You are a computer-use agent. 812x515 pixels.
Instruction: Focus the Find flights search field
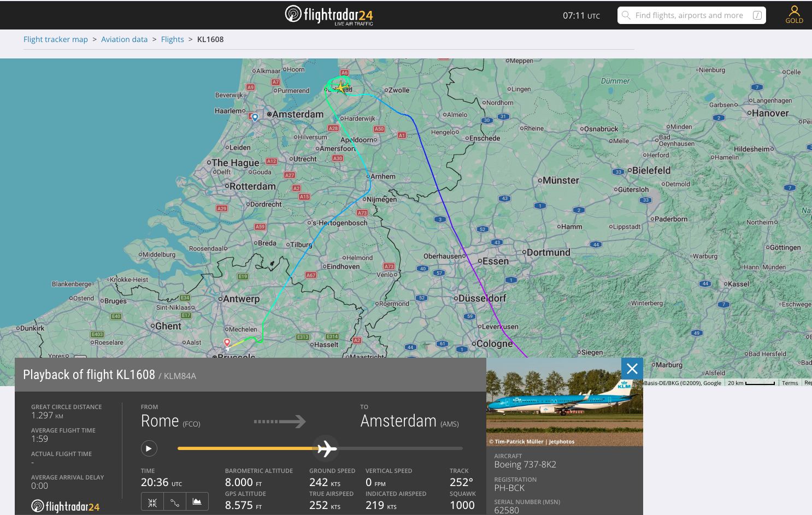[692, 15]
